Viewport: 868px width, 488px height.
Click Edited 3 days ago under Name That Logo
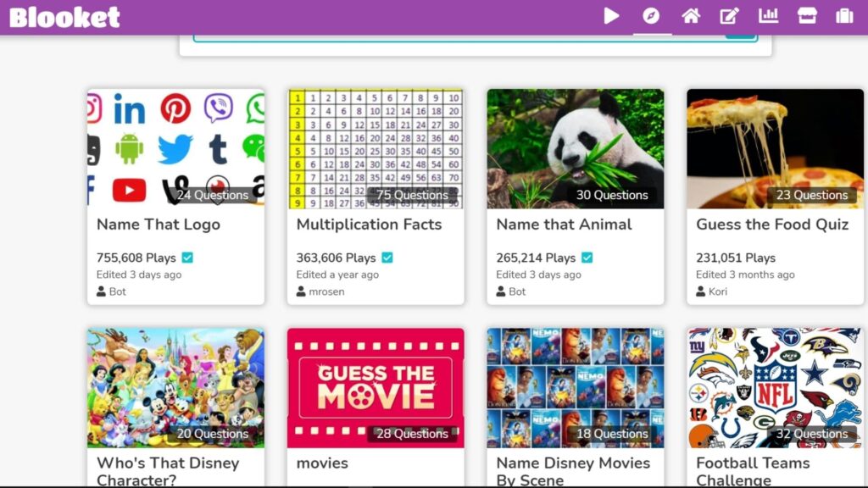pyautogui.click(x=139, y=274)
